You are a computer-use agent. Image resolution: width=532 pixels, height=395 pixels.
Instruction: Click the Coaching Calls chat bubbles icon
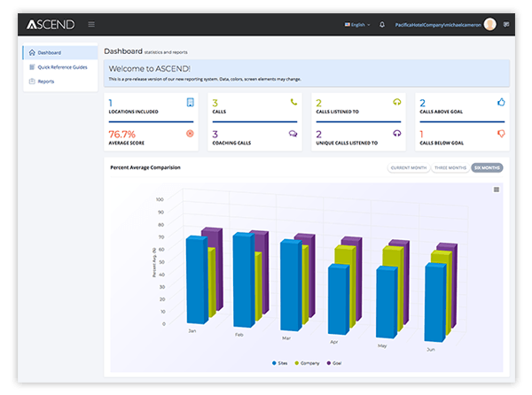coord(293,134)
